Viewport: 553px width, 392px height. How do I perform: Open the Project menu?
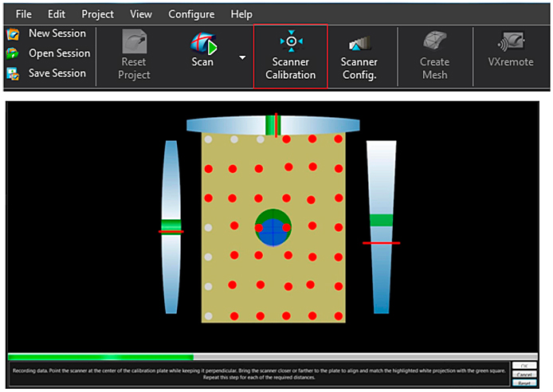[x=97, y=14]
